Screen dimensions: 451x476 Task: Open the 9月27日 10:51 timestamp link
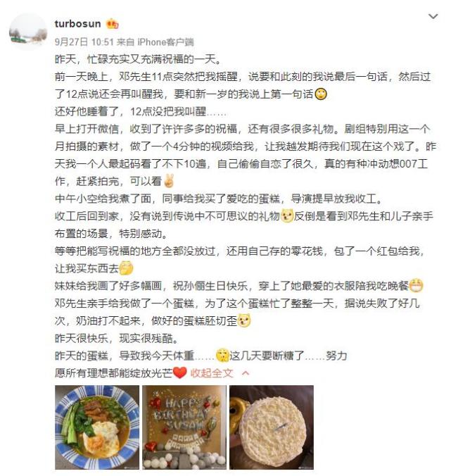click(84, 42)
